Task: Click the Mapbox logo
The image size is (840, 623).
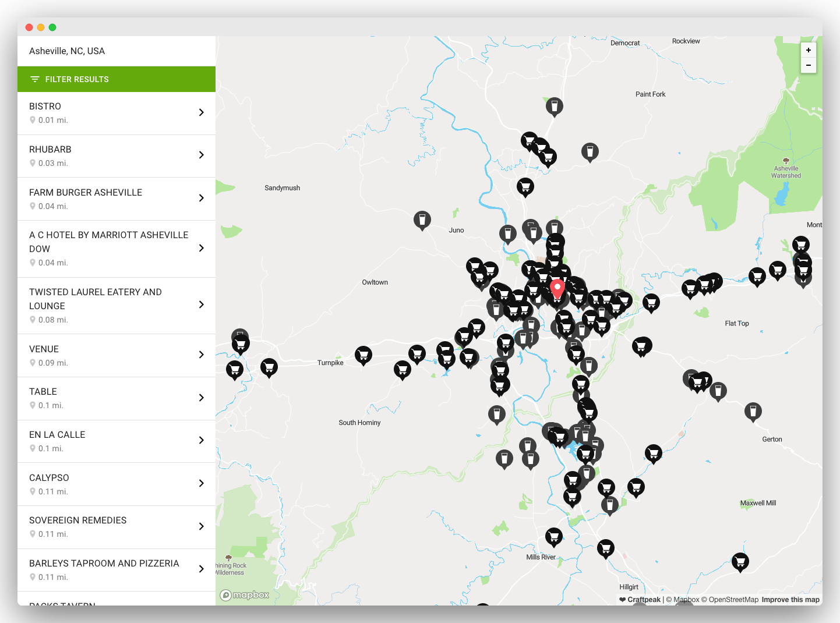Action: [245, 595]
